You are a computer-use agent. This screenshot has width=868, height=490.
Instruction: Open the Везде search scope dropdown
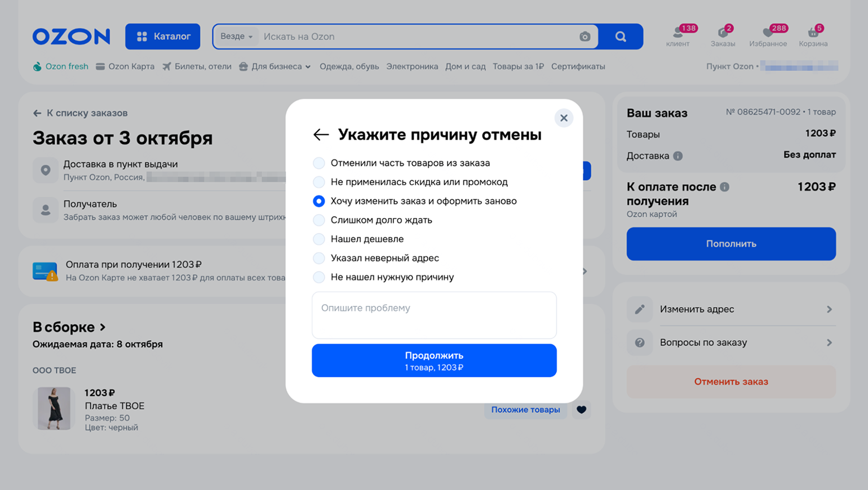(236, 37)
